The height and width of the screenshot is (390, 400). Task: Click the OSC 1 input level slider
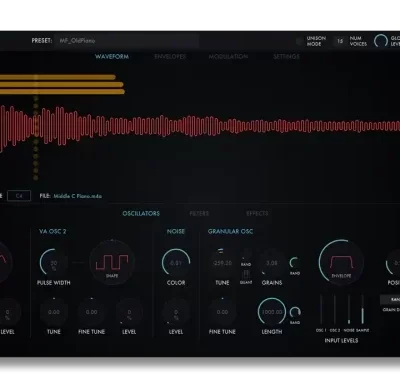point(321,309)
